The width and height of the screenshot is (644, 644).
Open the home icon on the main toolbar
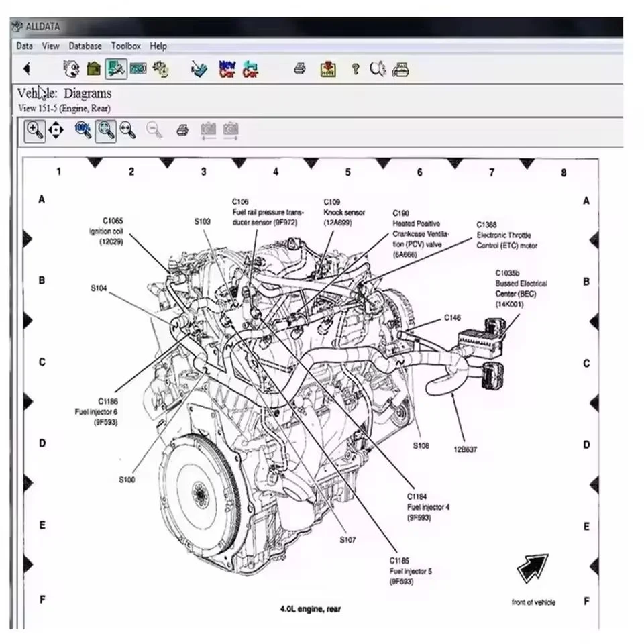pos(92,68)
